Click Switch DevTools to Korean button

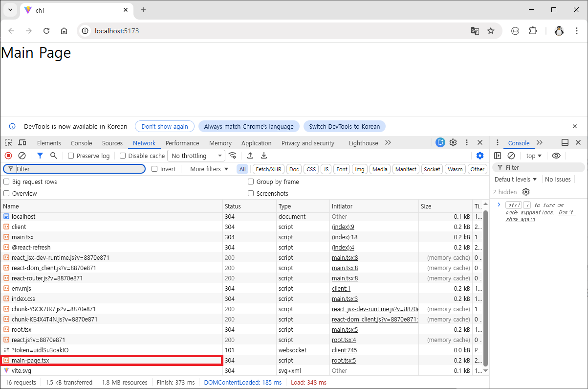[345, 126]
